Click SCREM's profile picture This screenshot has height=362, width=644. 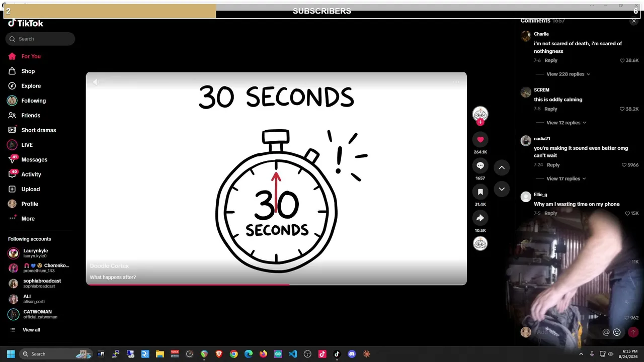526,92
